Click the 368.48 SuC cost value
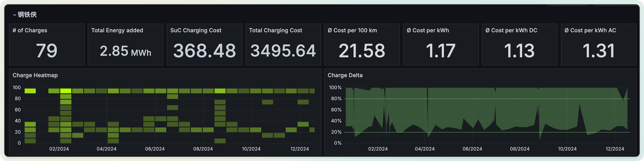Viewport: 644px width, 161px height. [204, 51]
